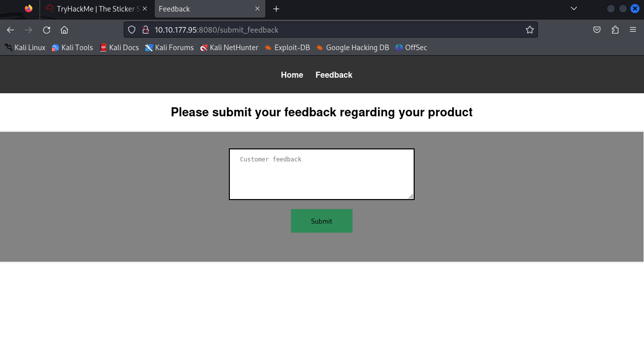Open Exploit-DB bookmark

[x=287, y=48]
